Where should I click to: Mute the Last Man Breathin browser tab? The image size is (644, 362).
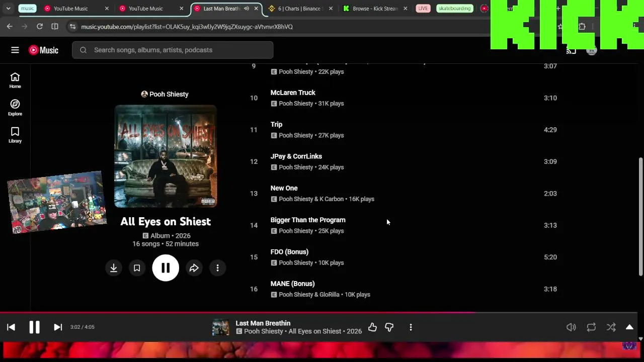[x=247, y=9]
